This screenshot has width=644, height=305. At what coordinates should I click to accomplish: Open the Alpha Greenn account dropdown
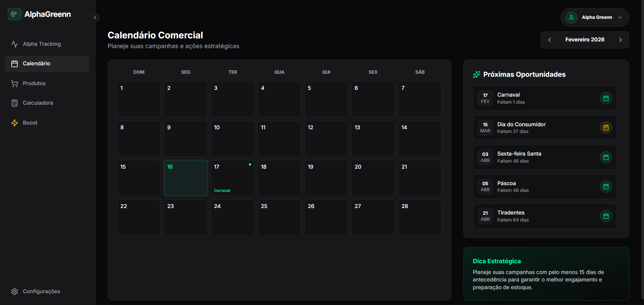pyautogui.click(x=594, y=17)
